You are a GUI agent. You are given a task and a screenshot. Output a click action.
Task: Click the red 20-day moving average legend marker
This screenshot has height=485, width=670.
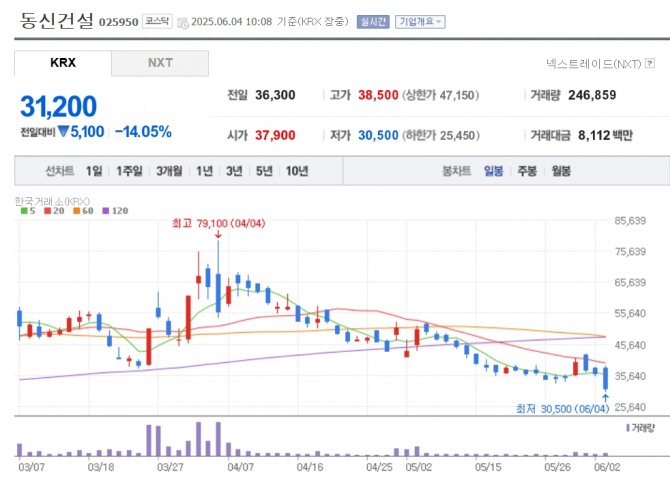46,211
